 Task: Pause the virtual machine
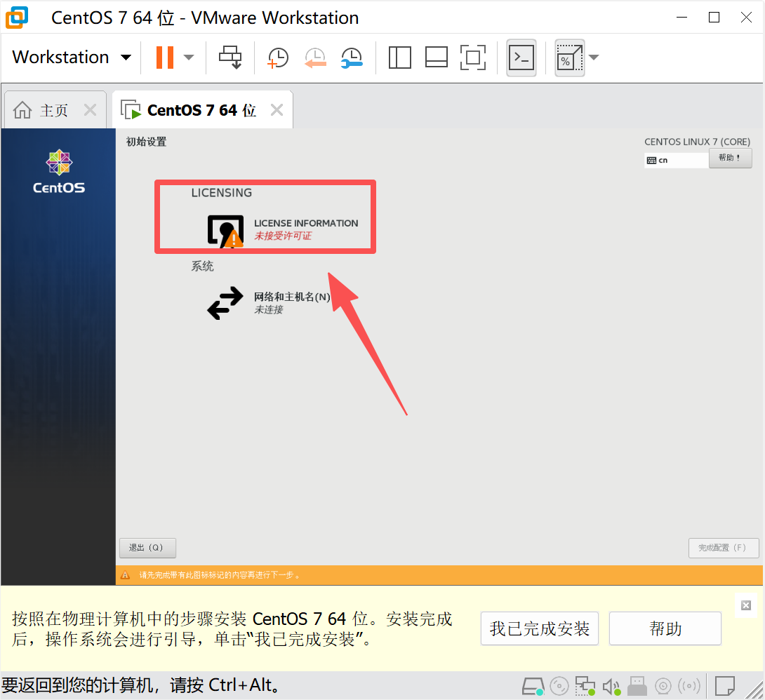pos(165,58)
